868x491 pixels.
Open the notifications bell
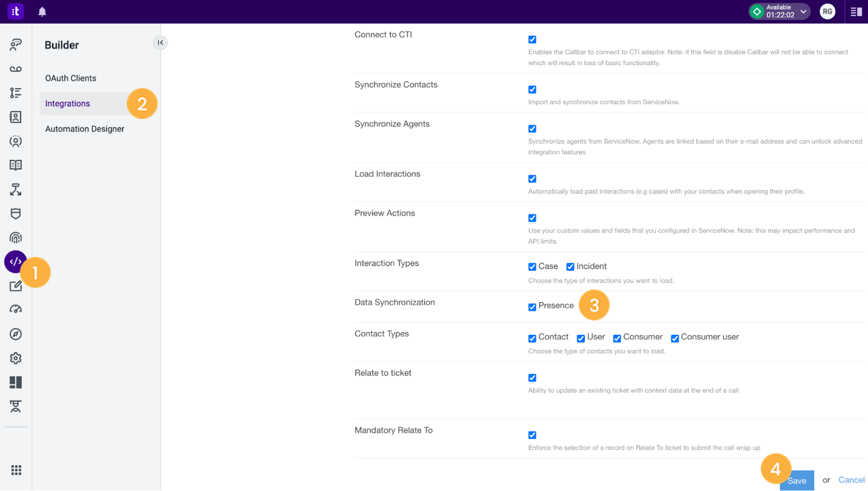point(42,11)
